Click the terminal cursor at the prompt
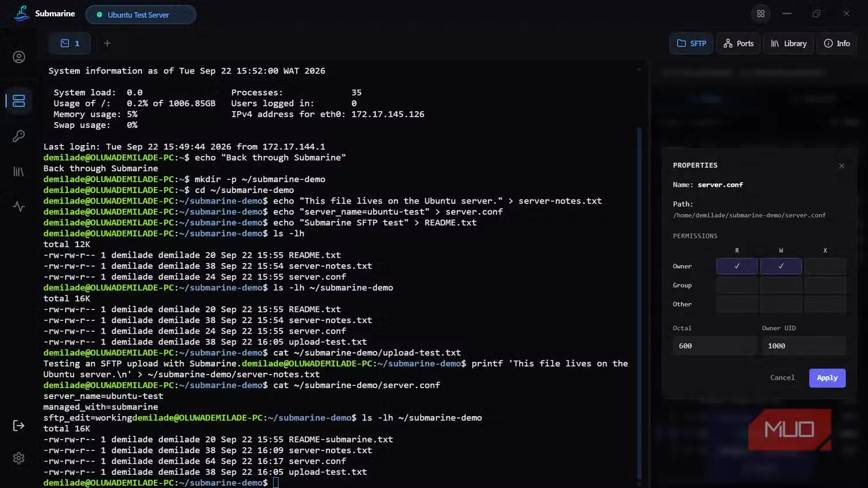The width and height of the screenshot is (868, 488). pyautogui.click(x=276, y=483)
